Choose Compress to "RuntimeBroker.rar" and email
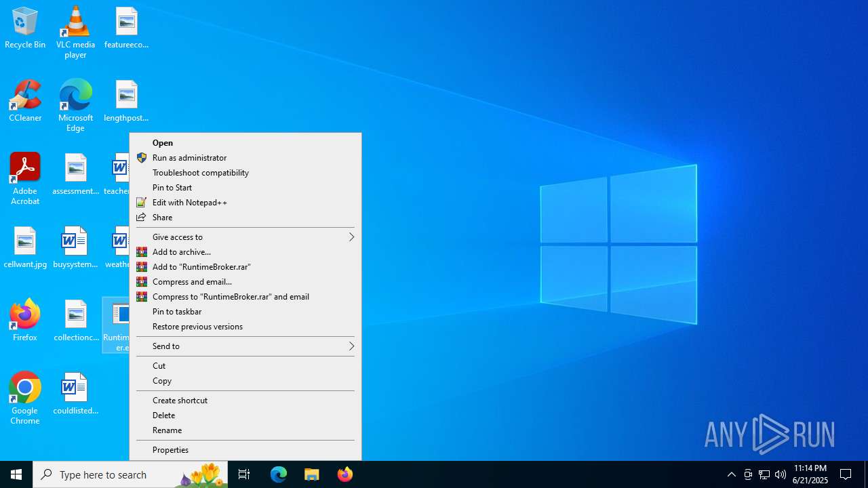 pyautogui.click(x=245, y=297)
